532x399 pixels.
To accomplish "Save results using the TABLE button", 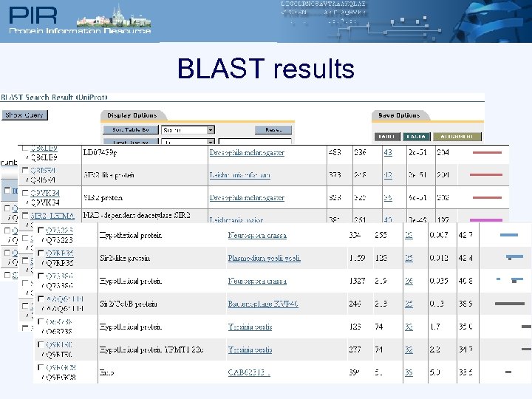I will coord(387,137).
